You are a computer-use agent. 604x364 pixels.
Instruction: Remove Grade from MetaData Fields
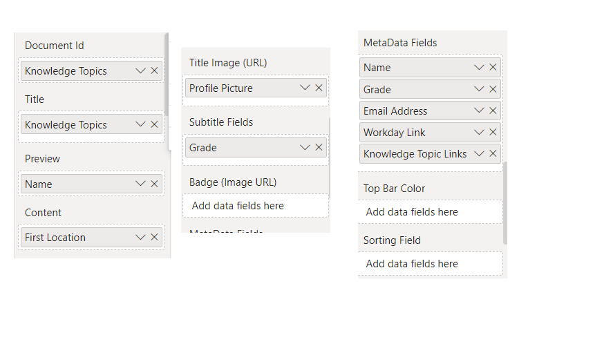[493, 89]
